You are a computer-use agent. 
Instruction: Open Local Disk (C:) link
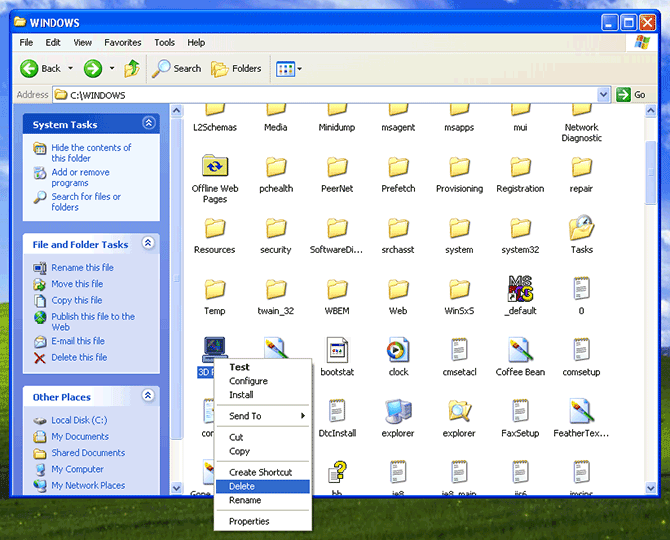click(79, 420)
